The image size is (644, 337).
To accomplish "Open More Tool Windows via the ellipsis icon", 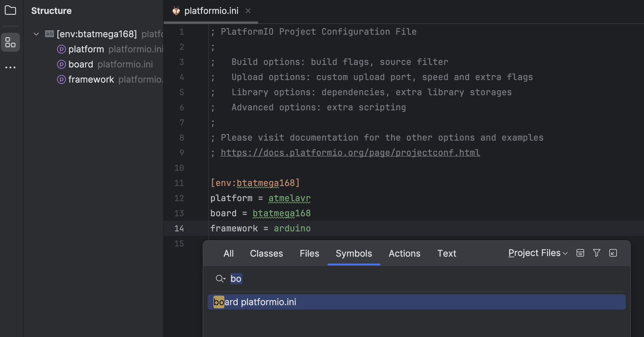I will coord(10,67).
